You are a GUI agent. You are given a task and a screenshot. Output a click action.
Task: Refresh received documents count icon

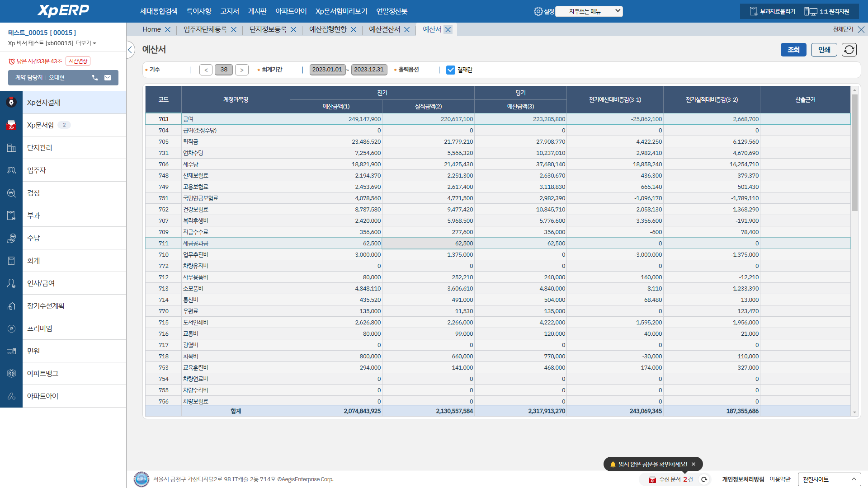coord(704,479)
